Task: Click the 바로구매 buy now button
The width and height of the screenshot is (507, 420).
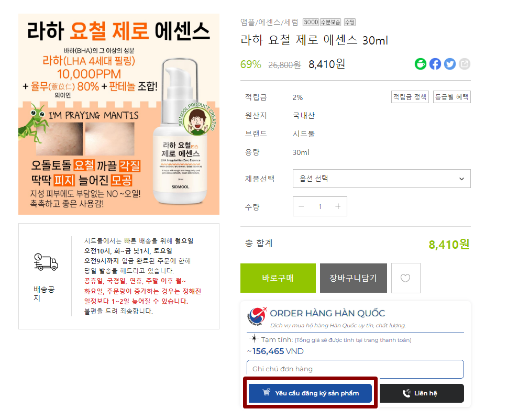Action: pos(278,278)
